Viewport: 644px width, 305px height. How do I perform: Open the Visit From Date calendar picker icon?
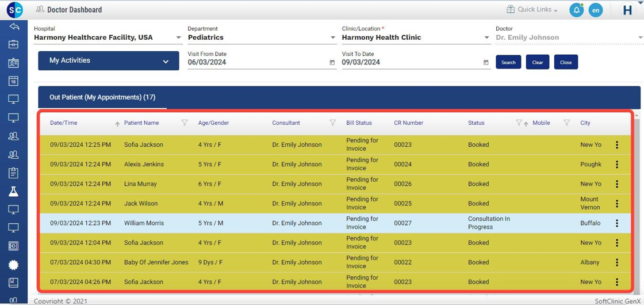pyautogui.click(x=332, y=63)
